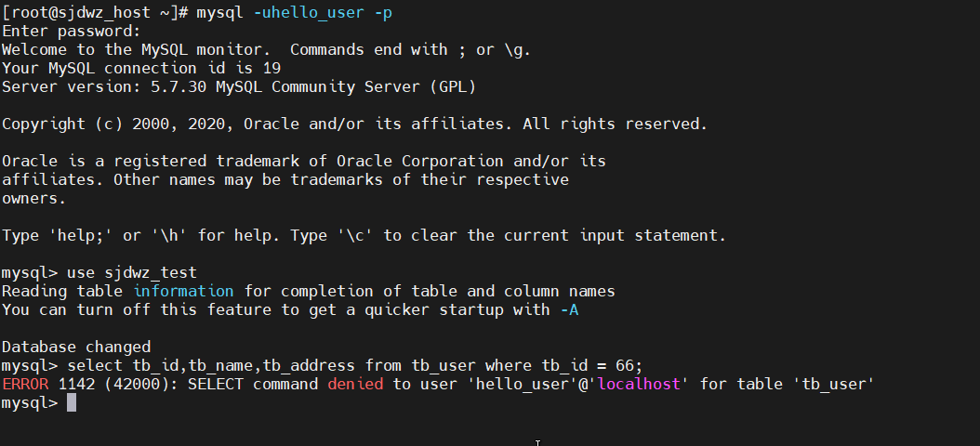Click the 'use sjdwz_test' command text
The image size is (980, 446).
coord(132,273)
